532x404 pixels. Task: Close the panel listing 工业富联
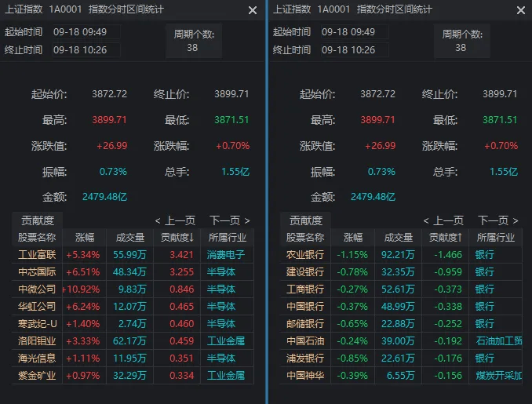tap(253, 10)
